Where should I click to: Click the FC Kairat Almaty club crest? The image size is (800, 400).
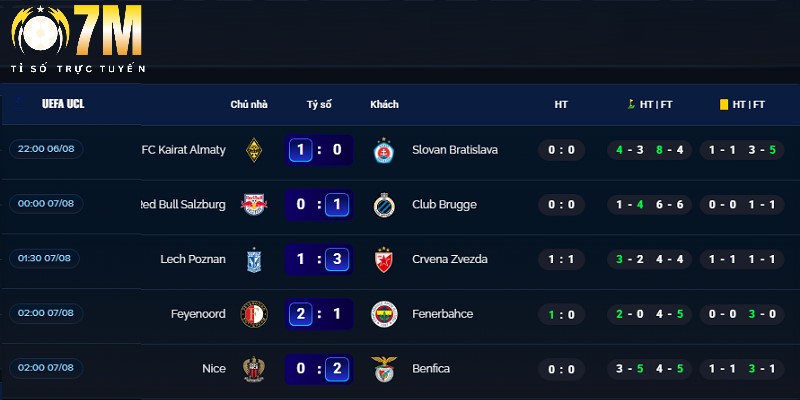(x=254, y=150)
